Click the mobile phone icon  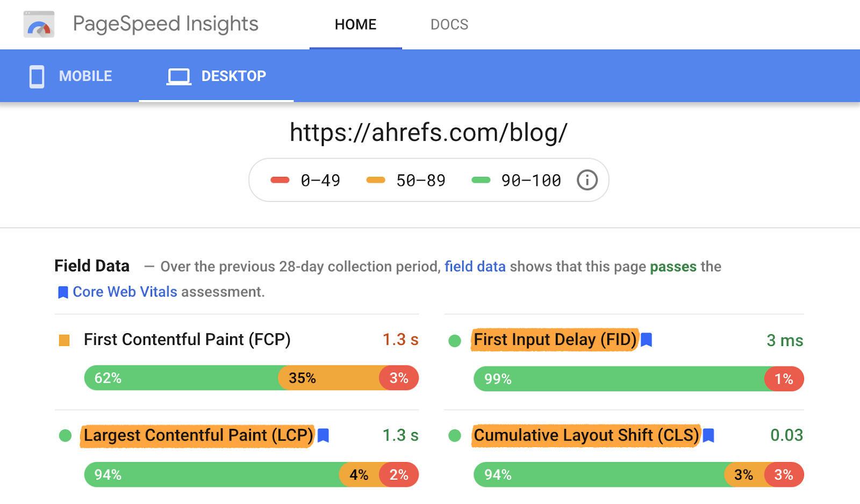click(37, 76)
